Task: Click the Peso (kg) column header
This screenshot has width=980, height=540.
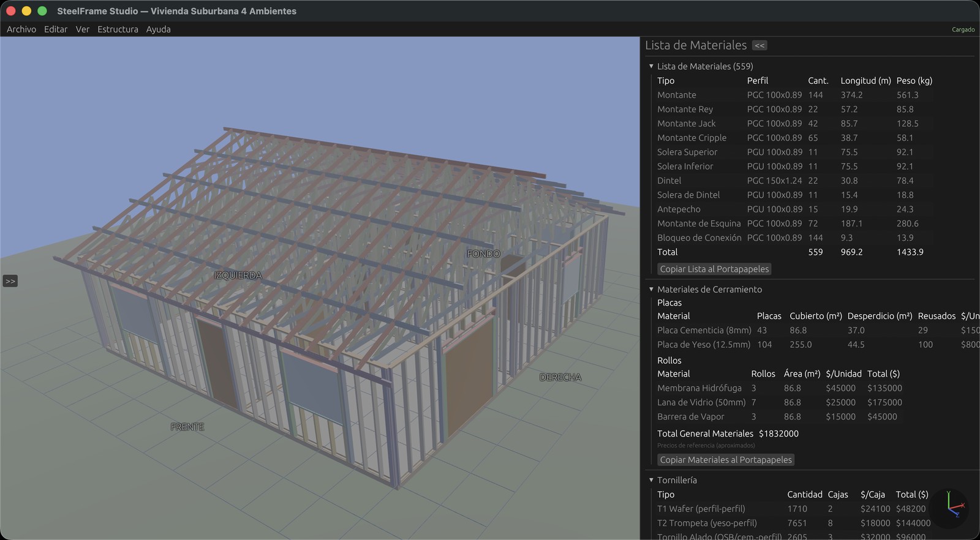Action: pos(914,81)
